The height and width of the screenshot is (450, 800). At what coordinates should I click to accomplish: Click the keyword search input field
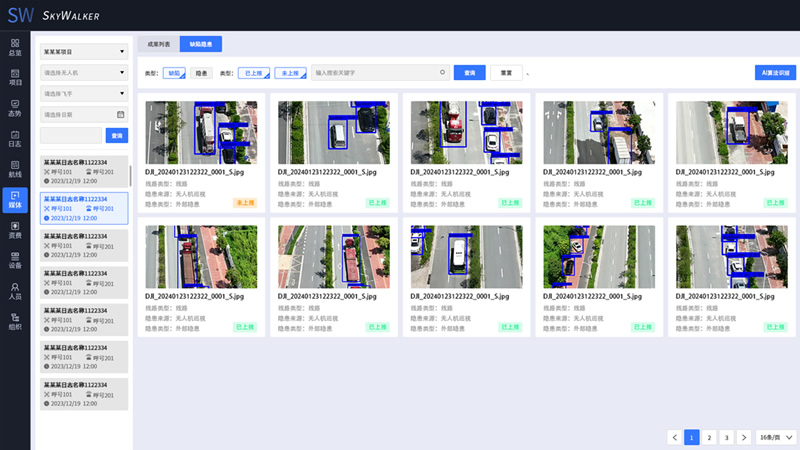click(x=375, y=73)
